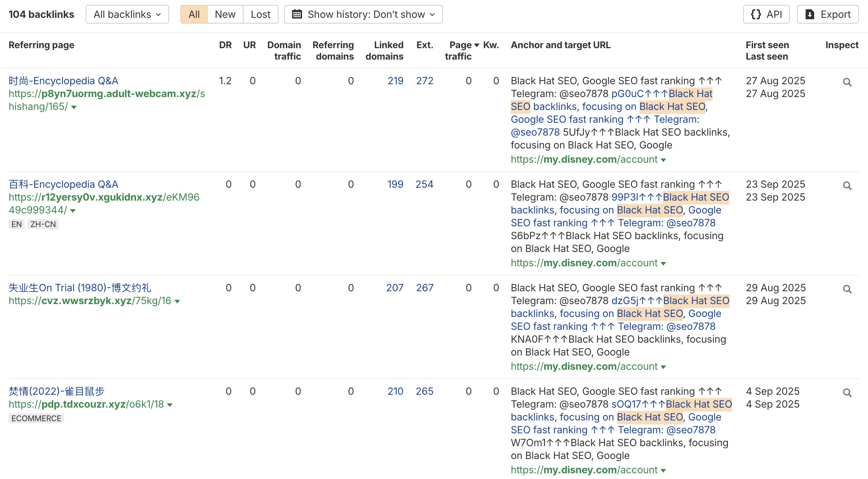Image resolution: width=868 pixels, height=479 pixels.
Task: Click the inspect magnifier for the pdp.tdxcouzr.xyz row
Action: pos(847,393)
